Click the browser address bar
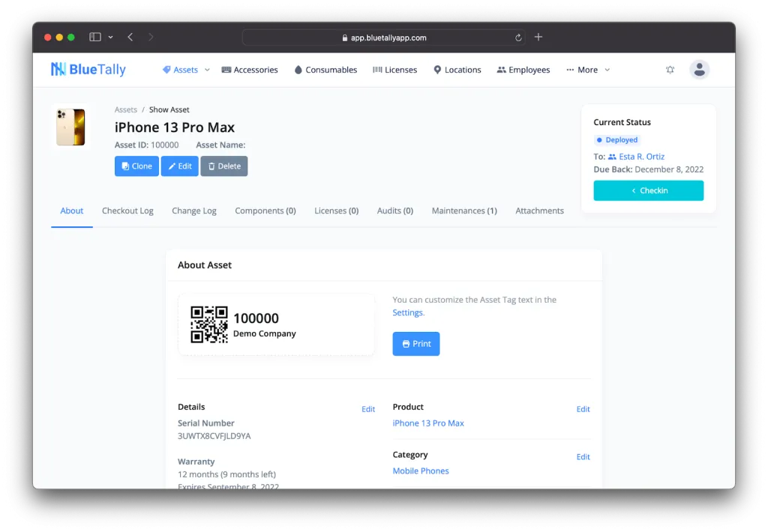 (x=384, y=37)
